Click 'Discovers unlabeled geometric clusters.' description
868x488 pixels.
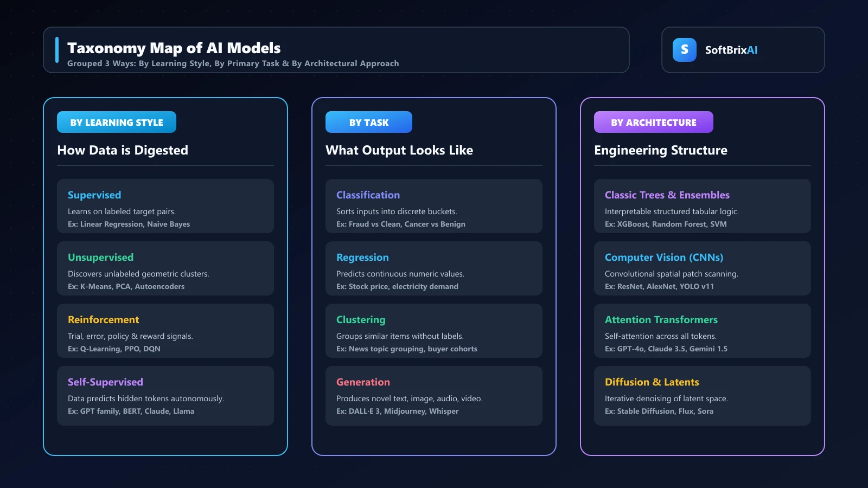pyautogui.click(x=138, y=274)
